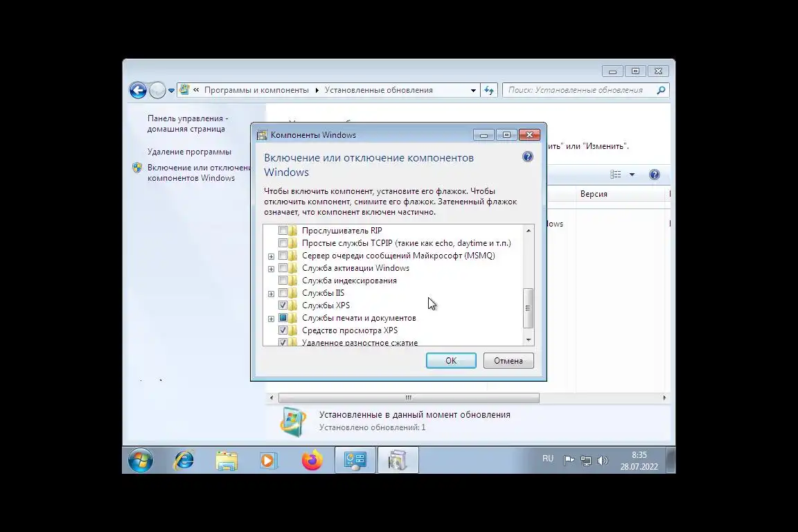
Task: Click the Control Panel icon in address bar
Action: [x=184, y=89]
